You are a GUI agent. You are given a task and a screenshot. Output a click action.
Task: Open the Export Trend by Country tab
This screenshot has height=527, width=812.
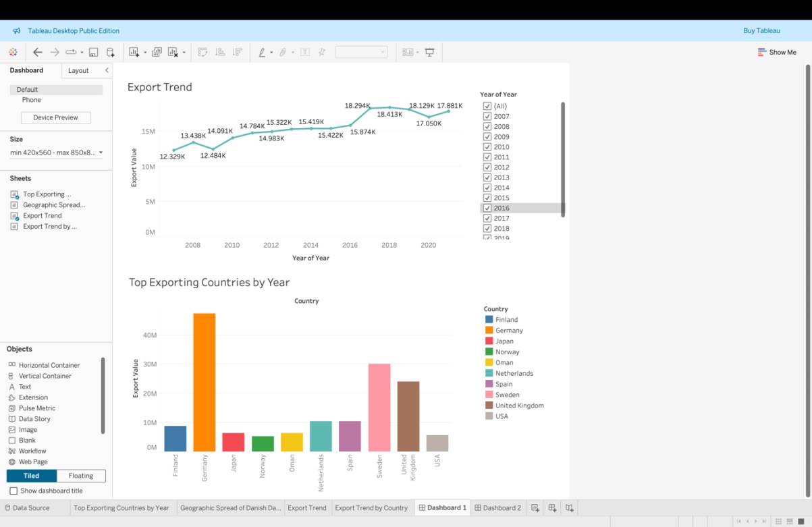point(371,507)
